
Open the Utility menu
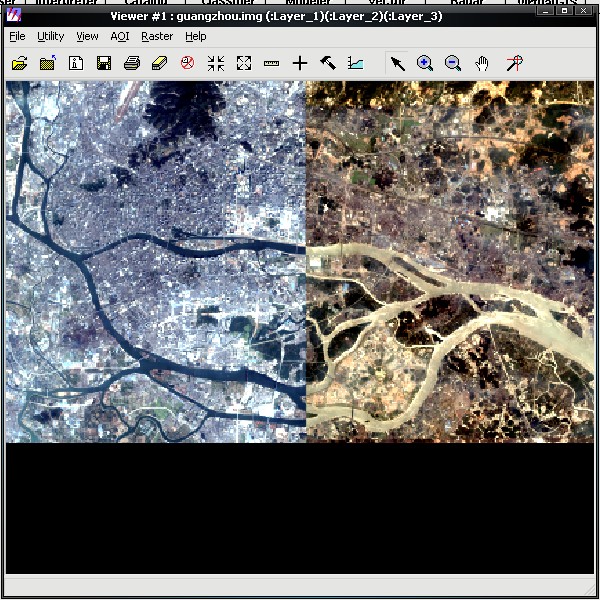[51, 36]
